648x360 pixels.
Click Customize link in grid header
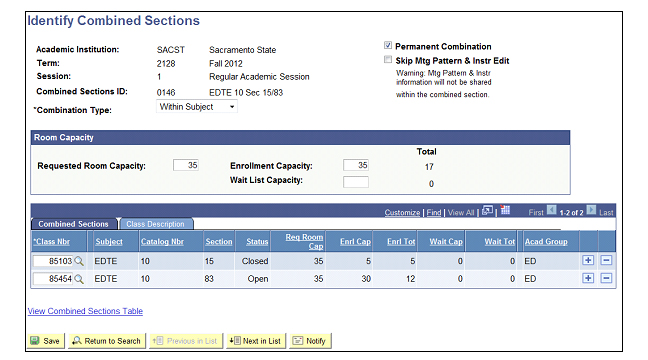[402, 212]
